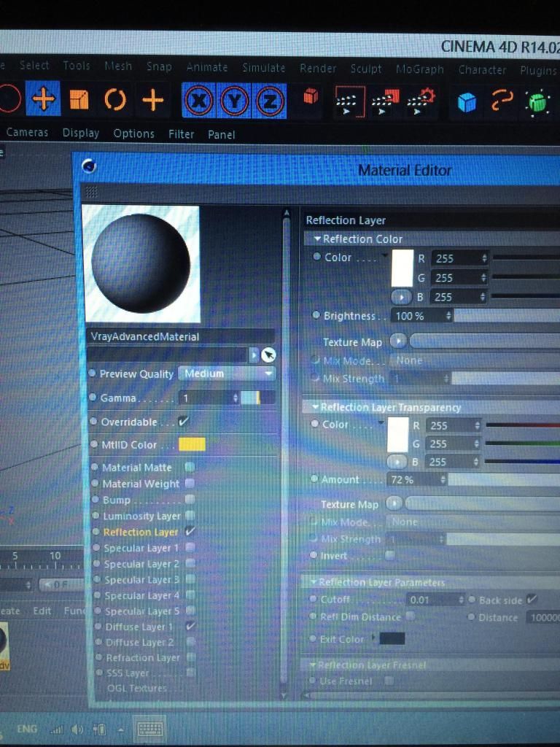560x747 pixels.
Task: Click the green generator object icon
Action: point(539,102)
